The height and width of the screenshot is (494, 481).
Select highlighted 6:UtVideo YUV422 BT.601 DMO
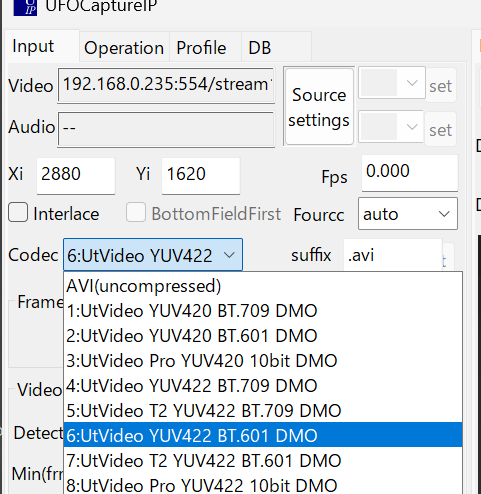coord(263,435)
